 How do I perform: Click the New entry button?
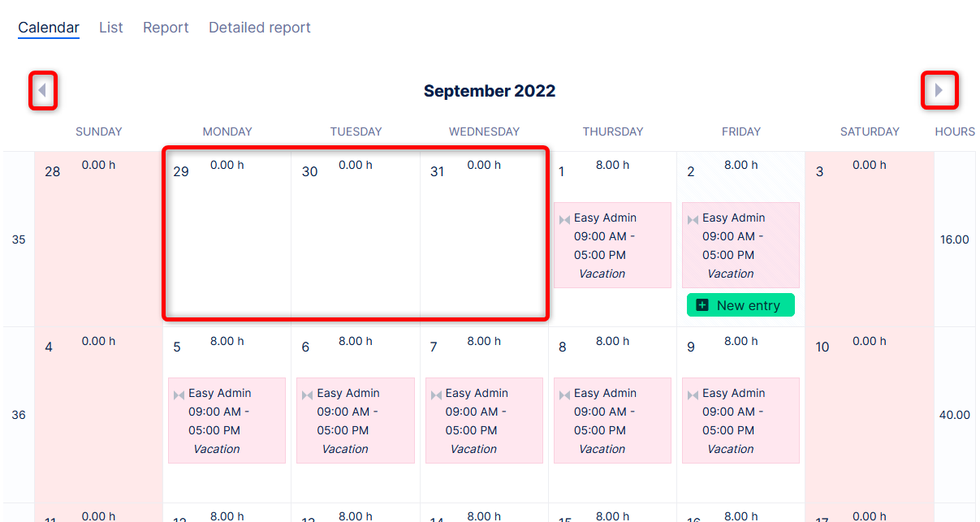(740, 305)
